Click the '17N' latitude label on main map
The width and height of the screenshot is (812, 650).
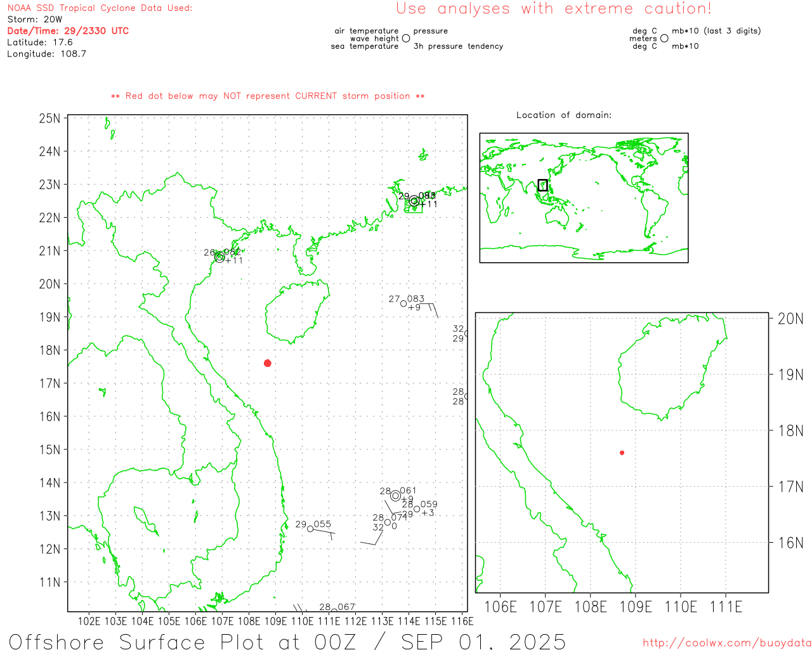(50, 383)
